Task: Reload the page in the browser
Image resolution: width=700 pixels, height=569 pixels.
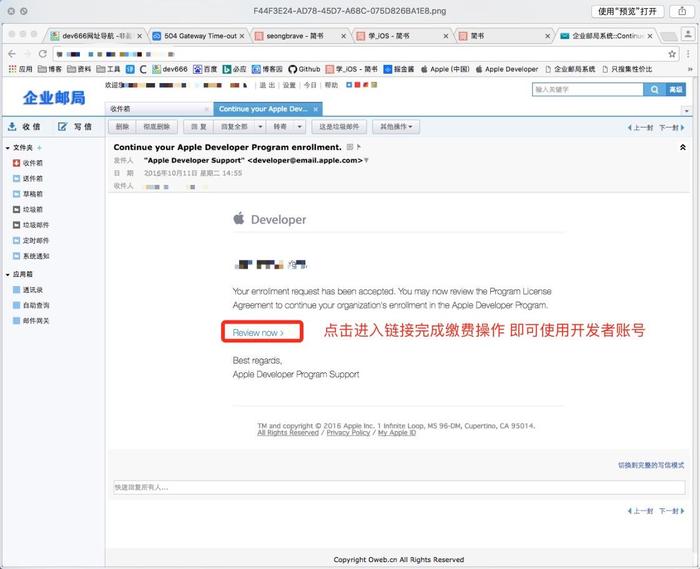Action: [42, 54]
